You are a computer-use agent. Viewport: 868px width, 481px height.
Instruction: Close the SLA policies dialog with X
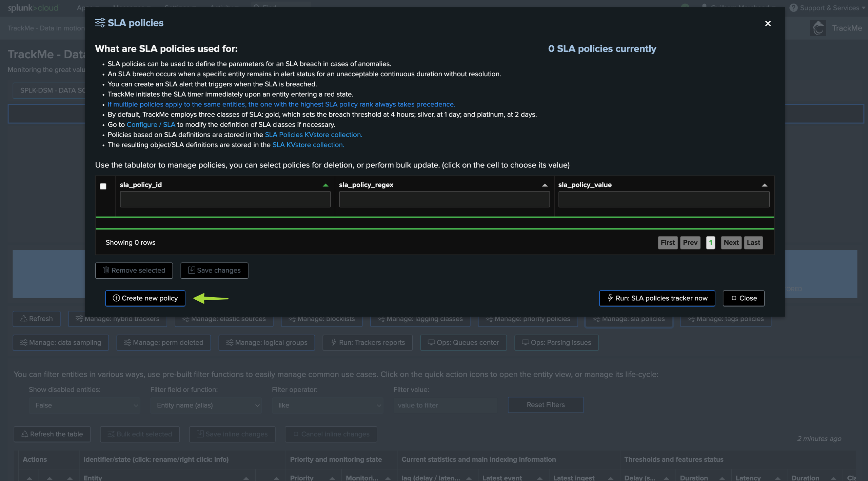click(x=768, y=23)
